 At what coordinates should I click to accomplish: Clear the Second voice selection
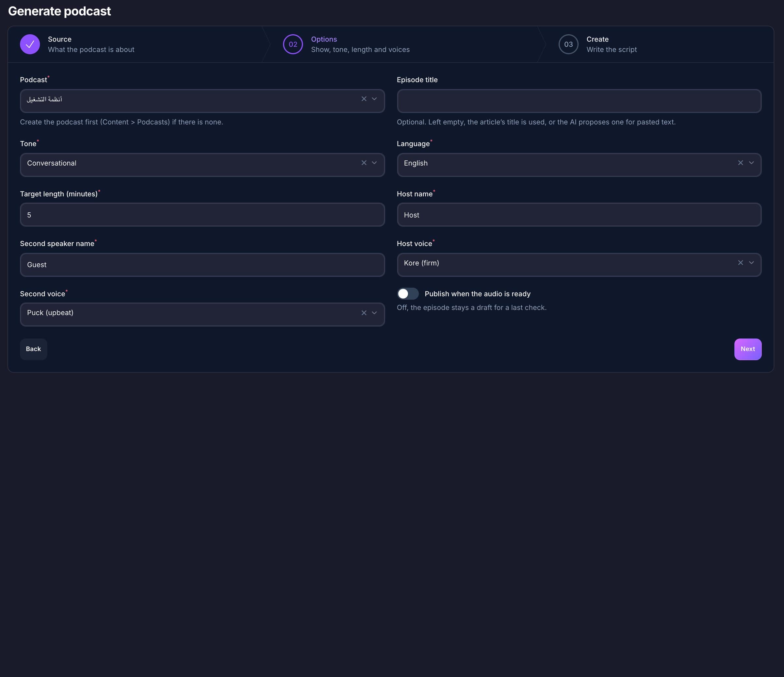click(x=364, y=313)
